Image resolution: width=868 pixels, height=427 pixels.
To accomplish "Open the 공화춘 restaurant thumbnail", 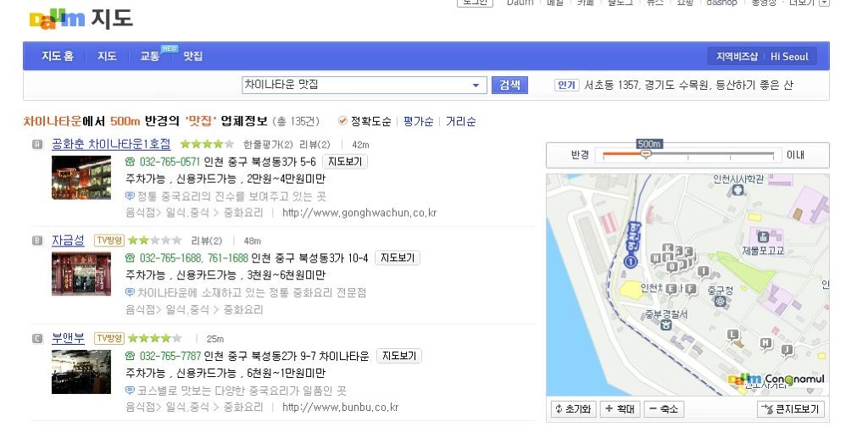I will tap(81, 178).
